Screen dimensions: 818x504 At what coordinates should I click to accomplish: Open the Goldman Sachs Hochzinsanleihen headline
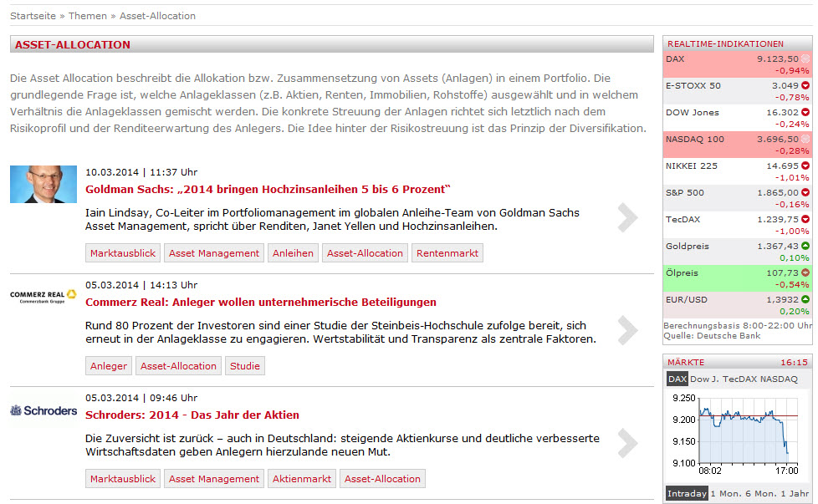click(x=268, y=189)
